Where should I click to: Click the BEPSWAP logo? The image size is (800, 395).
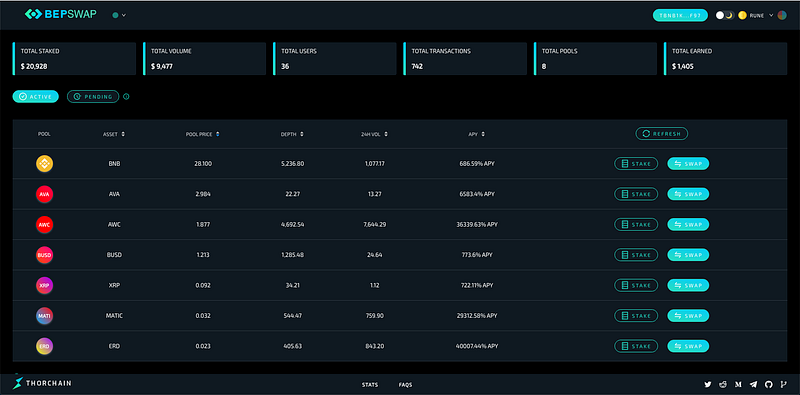(x=60, y=14)
